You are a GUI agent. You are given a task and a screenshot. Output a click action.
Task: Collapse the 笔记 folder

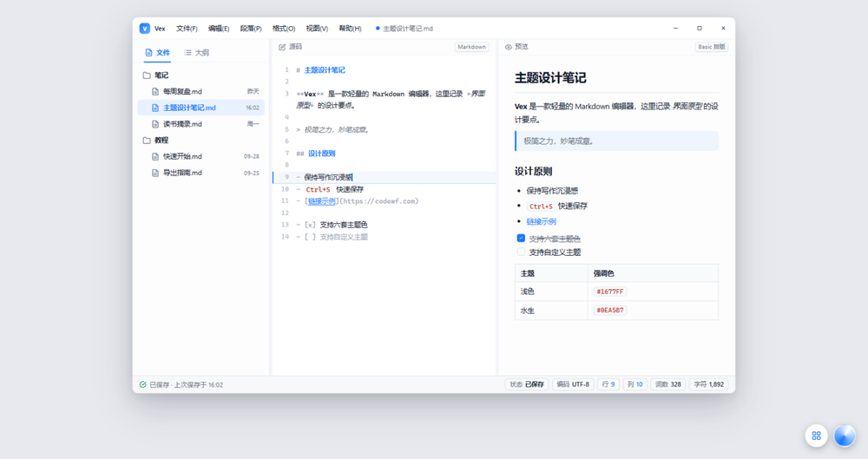click(201, 75)
